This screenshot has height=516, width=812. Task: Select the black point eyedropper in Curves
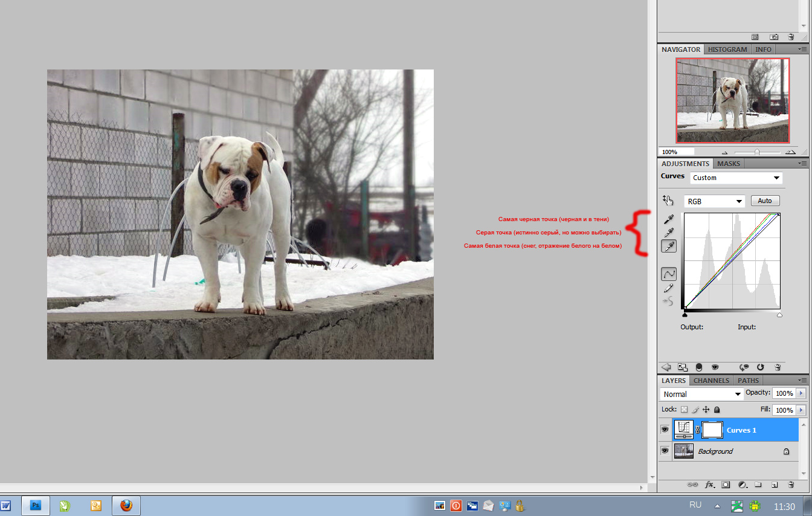click(668, 219)
